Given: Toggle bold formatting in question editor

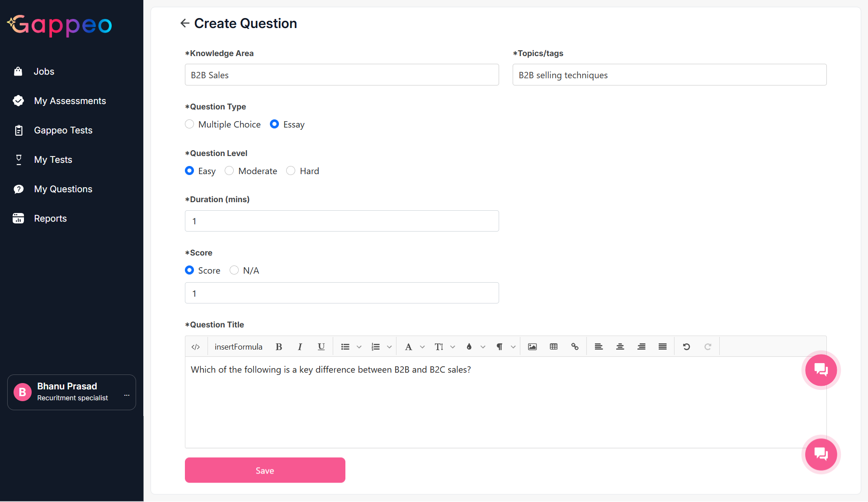Looking at the screenshot, I should point(278,347).
